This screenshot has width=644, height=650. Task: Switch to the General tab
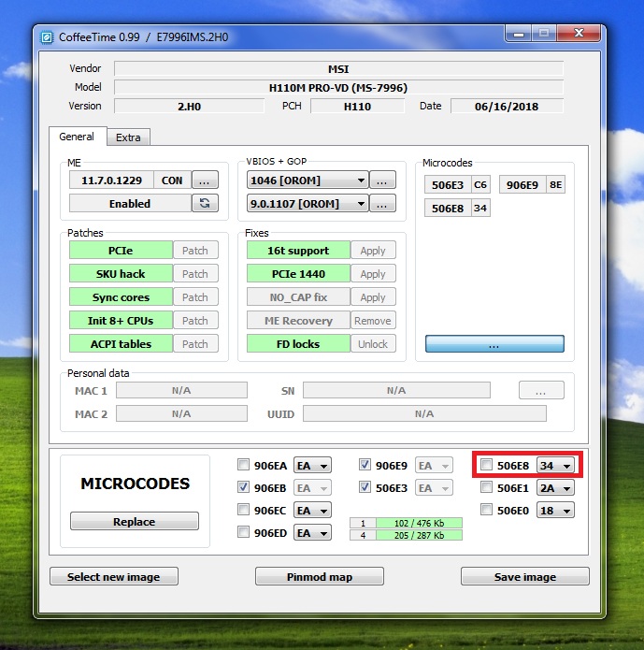tap(77, 137)
